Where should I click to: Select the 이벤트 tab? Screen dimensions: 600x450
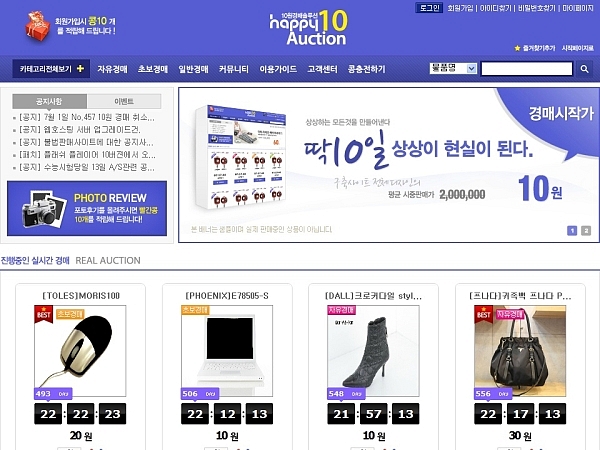(124, 101)
